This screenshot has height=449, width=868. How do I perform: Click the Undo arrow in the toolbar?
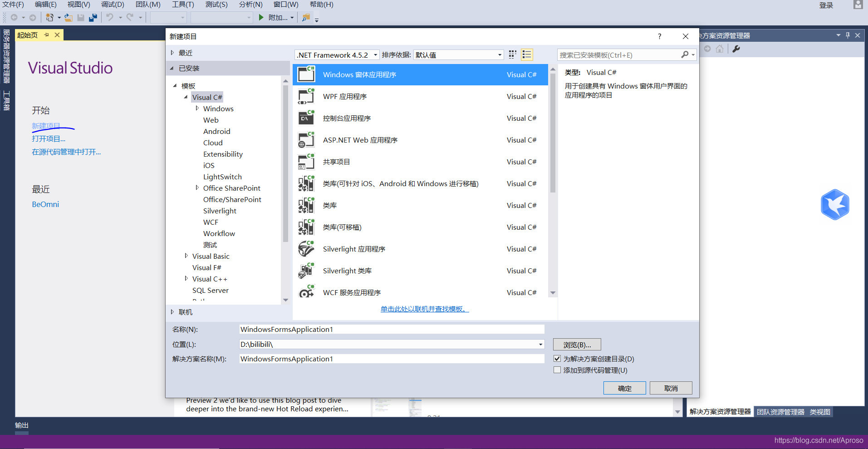point(110,17)
